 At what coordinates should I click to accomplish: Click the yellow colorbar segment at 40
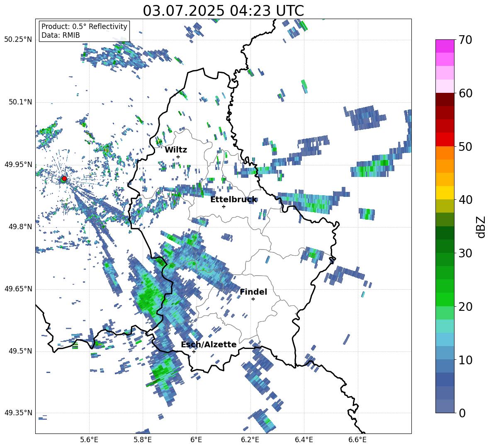point(445,193)
